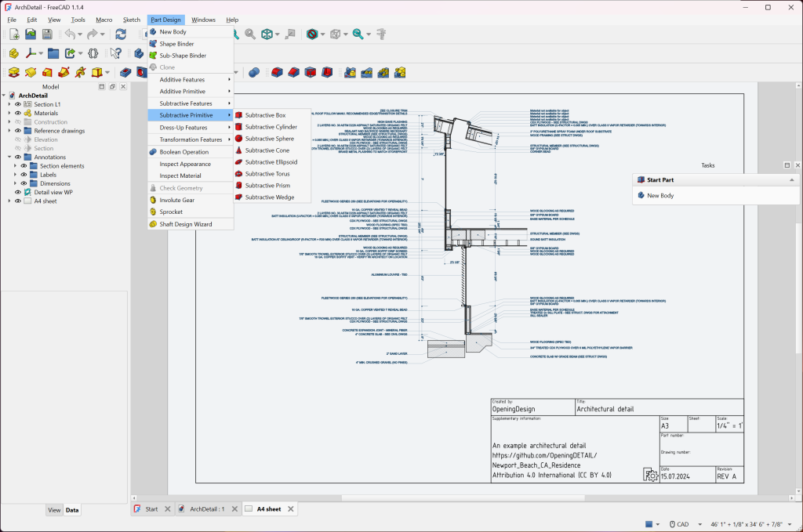Switch to the View property tab
This screenshot has width=803, height=532.
(x=54, y=510)
